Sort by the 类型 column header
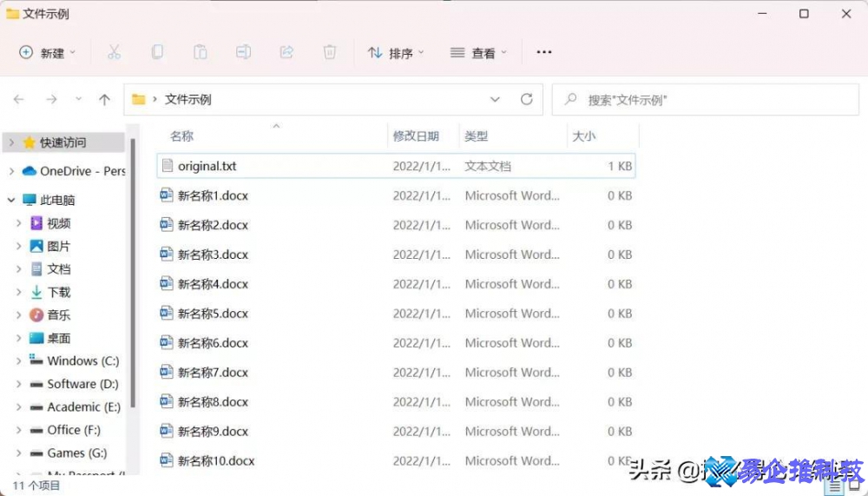Image resolution: width=868 pixels, height=496 pixels. pyautogui.click(x=476, y=136)
